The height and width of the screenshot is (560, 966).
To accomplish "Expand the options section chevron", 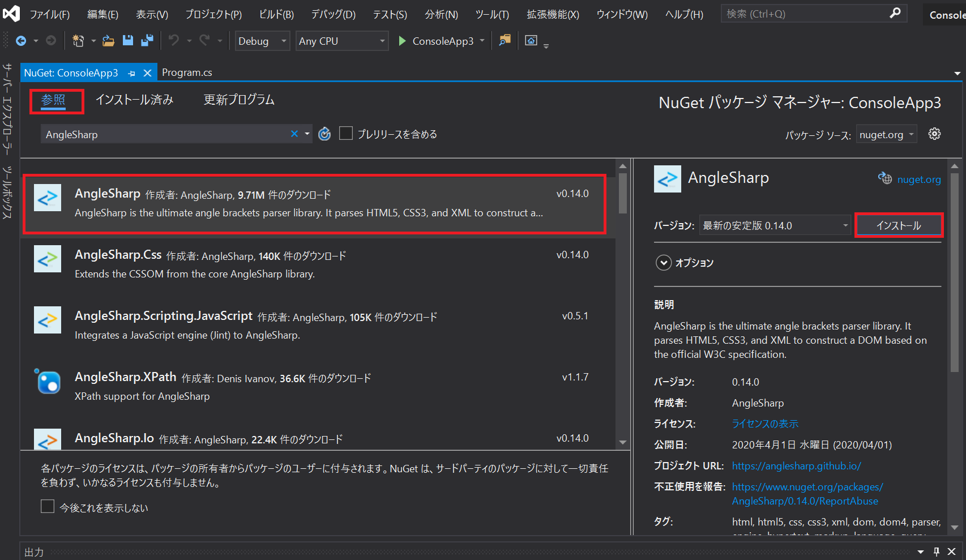I will [x=664, y=263].
